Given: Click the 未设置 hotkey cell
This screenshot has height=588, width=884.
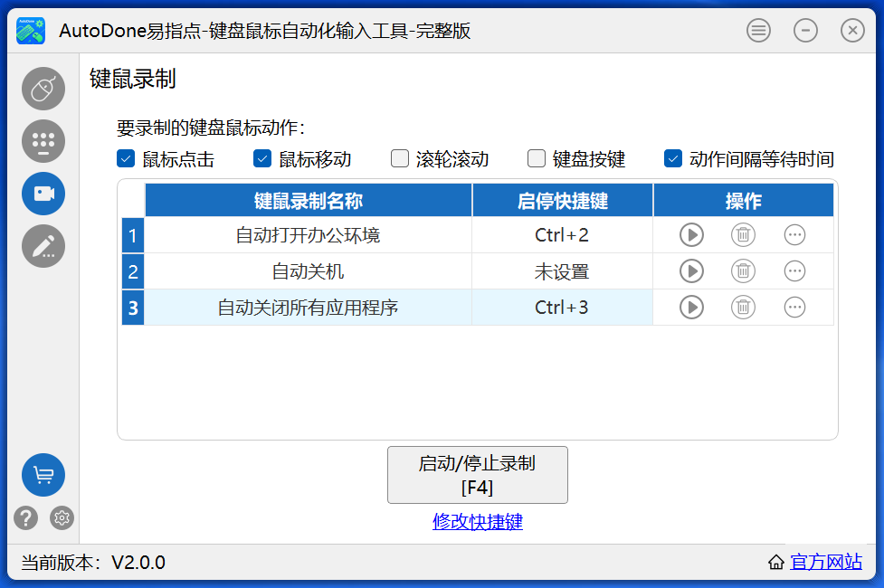Looking at the screenshot, I should tap(563, 271).
